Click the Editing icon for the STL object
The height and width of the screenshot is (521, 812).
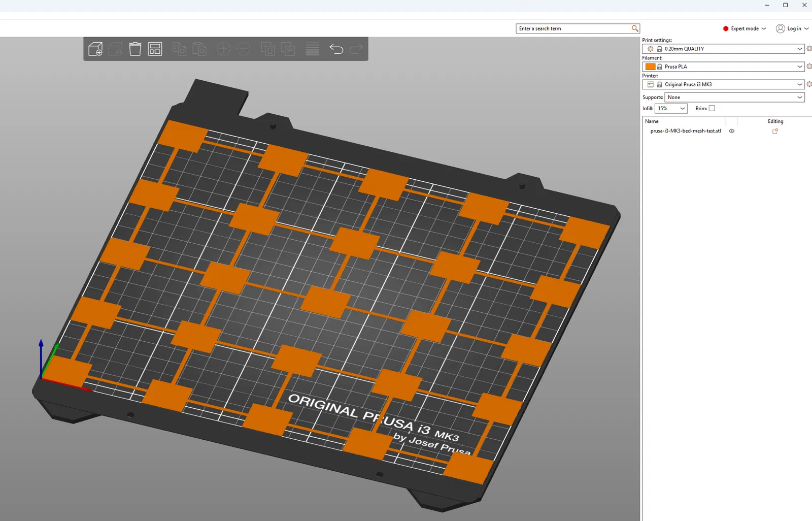(775, 131)
